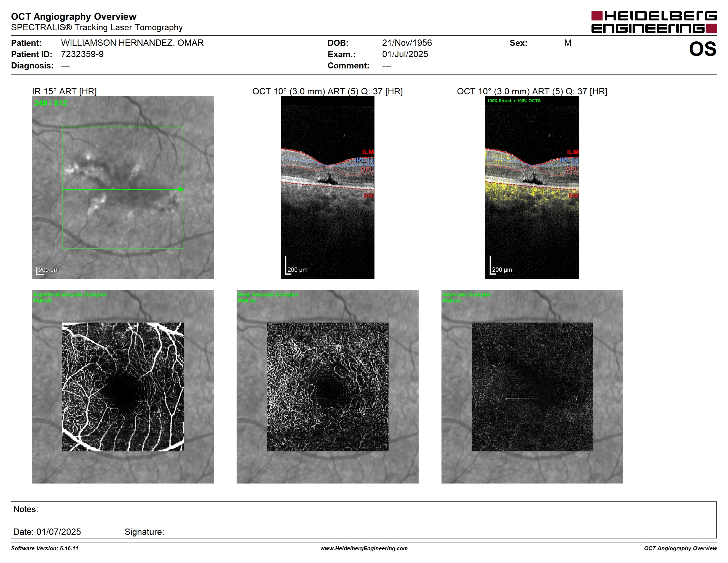Click the Heidelberg Engineering logo
Image resolution: width=728 pixels, height=563 pixels.
[x=654, y=22]
